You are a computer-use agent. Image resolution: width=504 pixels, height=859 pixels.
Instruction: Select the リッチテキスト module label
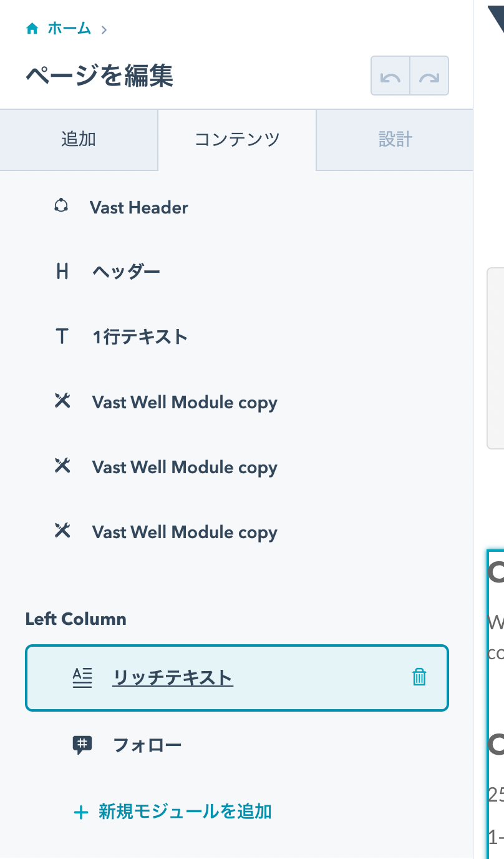point(173,677)
